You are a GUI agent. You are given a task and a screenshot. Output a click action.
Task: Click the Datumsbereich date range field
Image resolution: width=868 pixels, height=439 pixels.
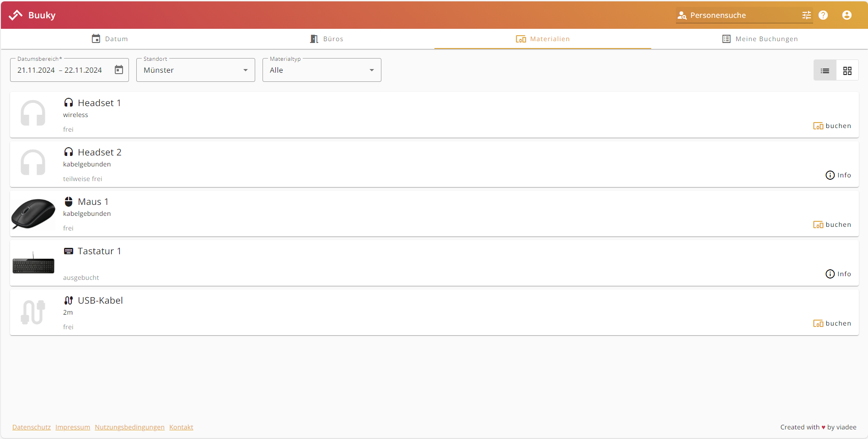coord(70,70)
